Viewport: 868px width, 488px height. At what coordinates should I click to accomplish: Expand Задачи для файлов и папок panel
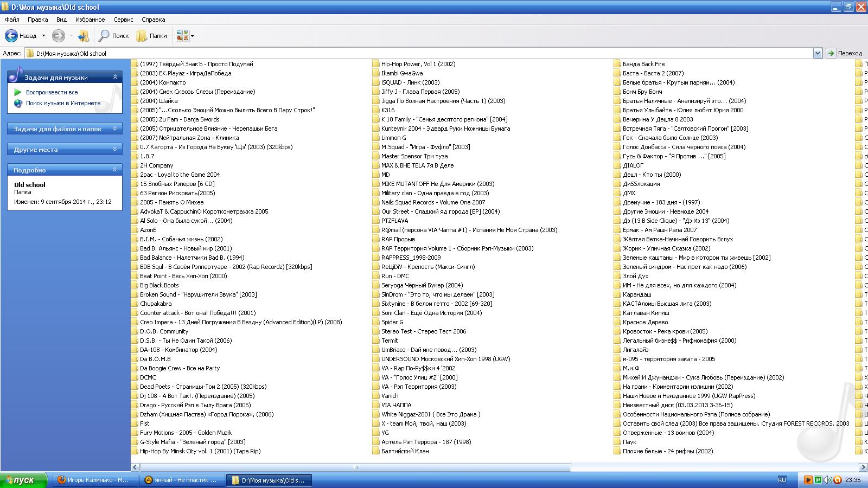(115, 129)
